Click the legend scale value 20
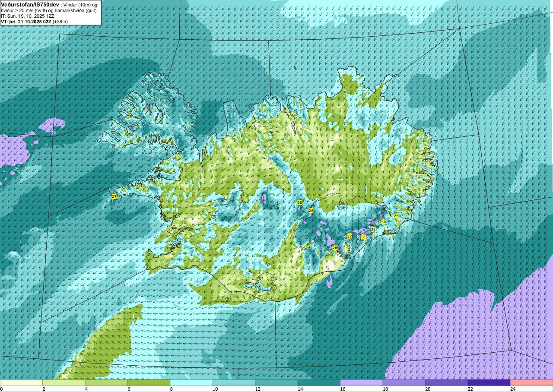Viewport: 553px width, 392px height. point(427,389)
